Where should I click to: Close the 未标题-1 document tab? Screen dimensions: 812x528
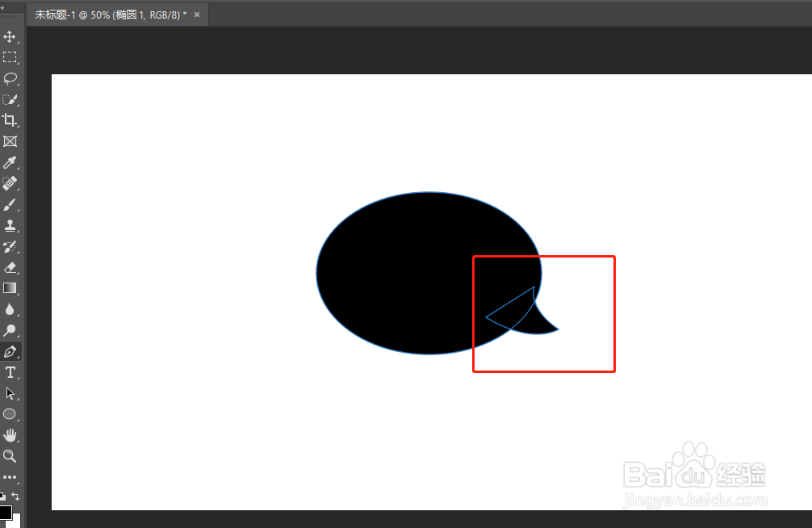click(197, 15)
